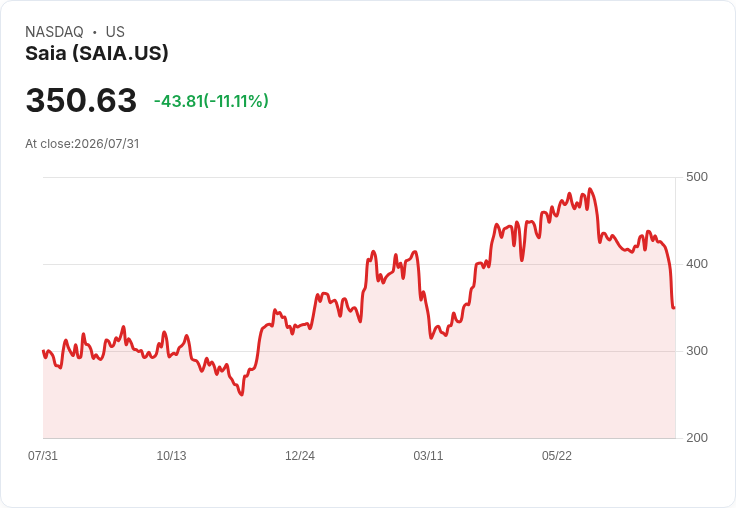Click the 200 y-axis price label

pos(697,438)
